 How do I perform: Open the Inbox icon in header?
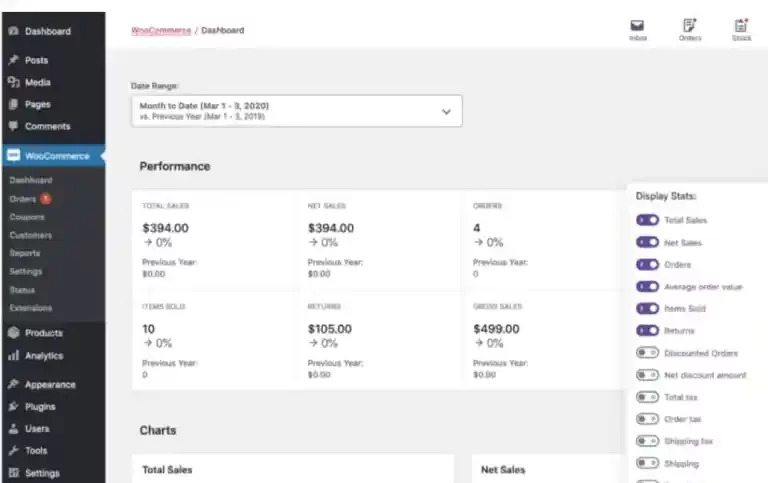point(637,26)
